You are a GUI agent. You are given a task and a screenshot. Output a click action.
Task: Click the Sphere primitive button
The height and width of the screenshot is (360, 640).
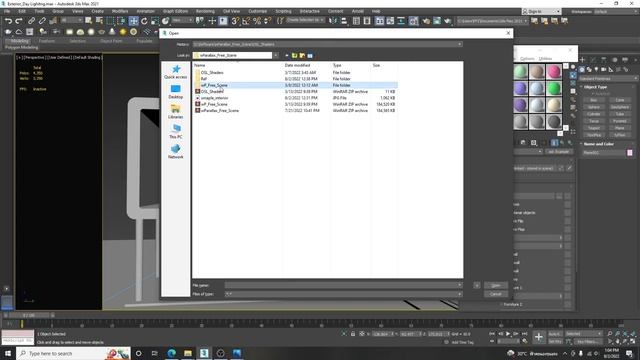(x=593, y=107)
